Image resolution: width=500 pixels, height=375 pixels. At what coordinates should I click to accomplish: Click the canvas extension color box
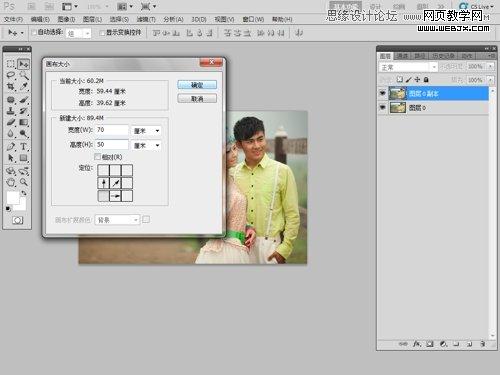146,219
